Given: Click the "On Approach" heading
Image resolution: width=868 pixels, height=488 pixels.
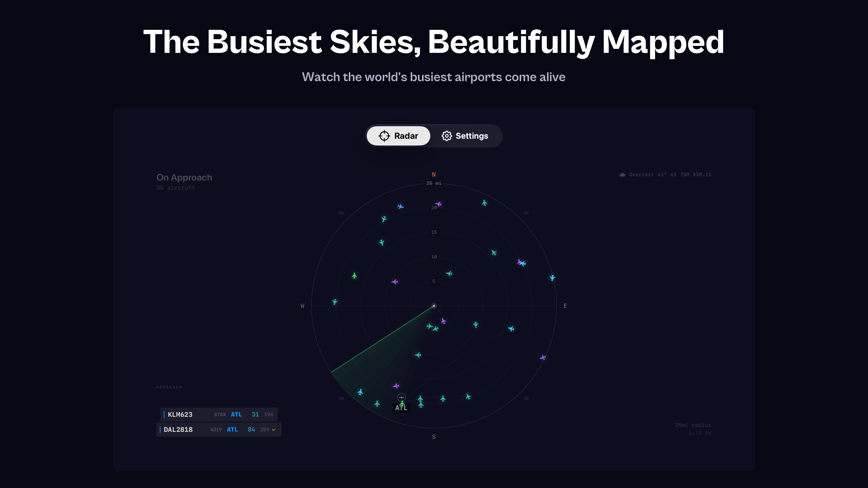Looking at the screenshot, I should coord(184,178).
